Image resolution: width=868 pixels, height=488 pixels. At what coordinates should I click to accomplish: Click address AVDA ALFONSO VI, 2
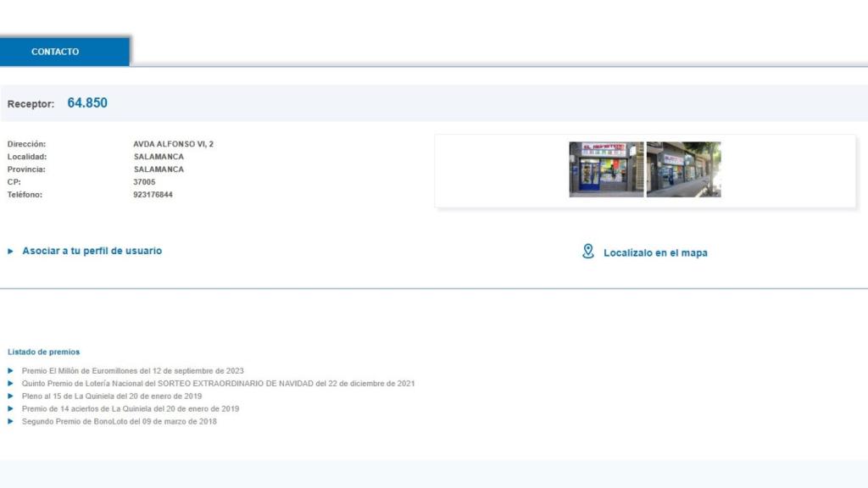tap(173, 144)
